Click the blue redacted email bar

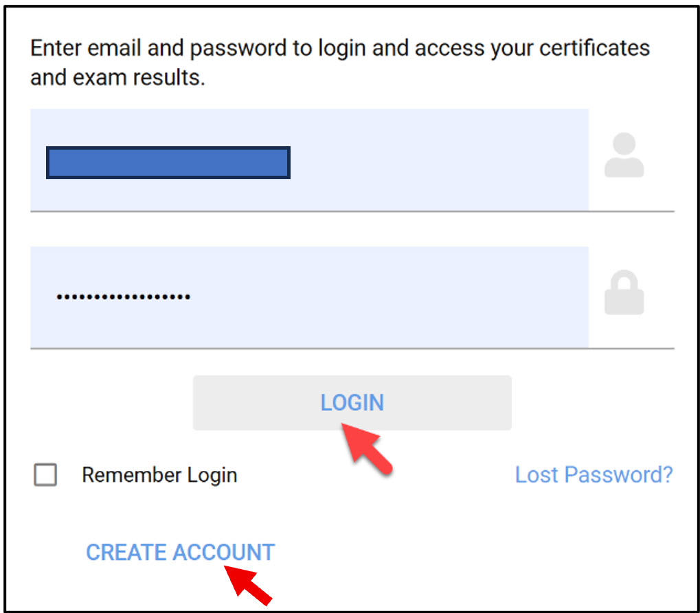pos(168,163)
